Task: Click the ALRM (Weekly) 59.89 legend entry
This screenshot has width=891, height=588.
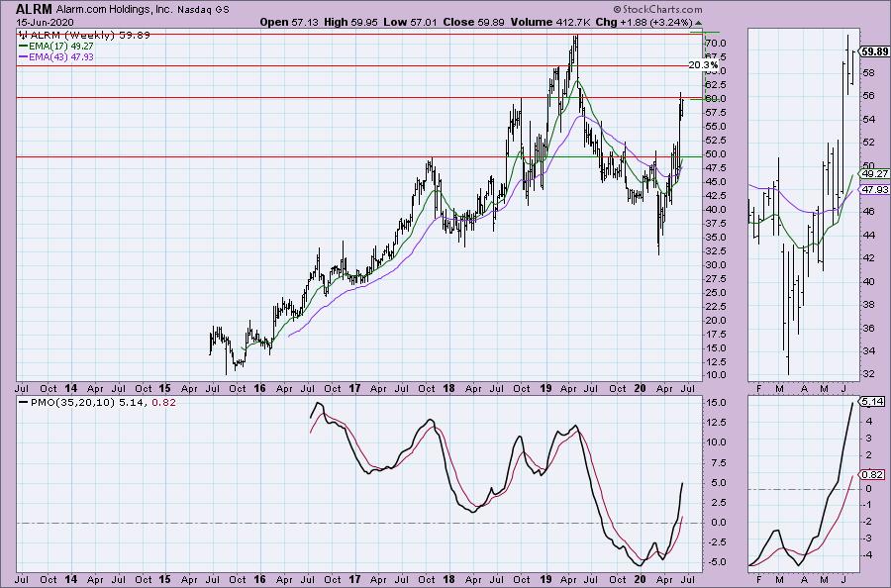Action: click(x=89, y=36)
